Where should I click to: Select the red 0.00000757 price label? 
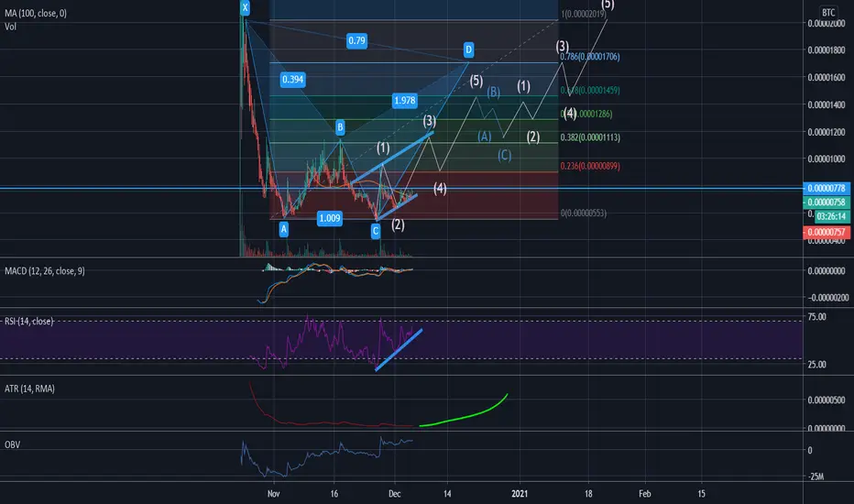click(827, 232)
